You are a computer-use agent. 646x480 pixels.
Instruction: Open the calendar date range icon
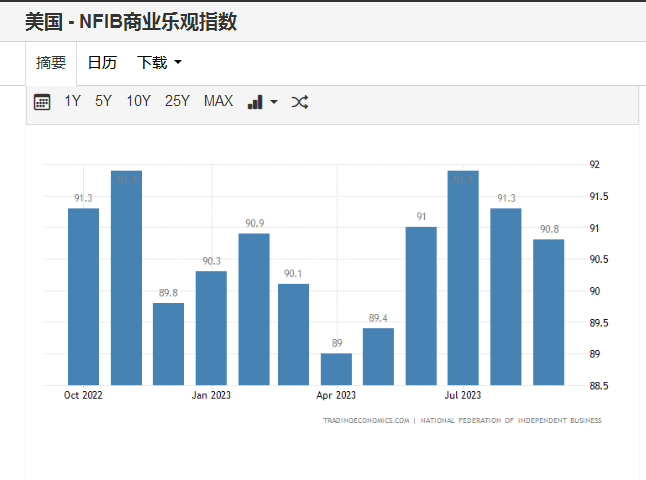(42, 102)
